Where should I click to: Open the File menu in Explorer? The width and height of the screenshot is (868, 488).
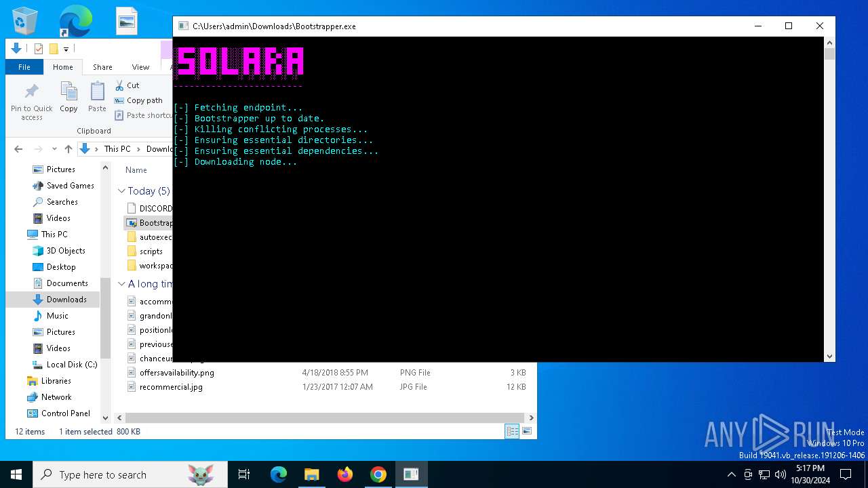(x=24, y=67)
